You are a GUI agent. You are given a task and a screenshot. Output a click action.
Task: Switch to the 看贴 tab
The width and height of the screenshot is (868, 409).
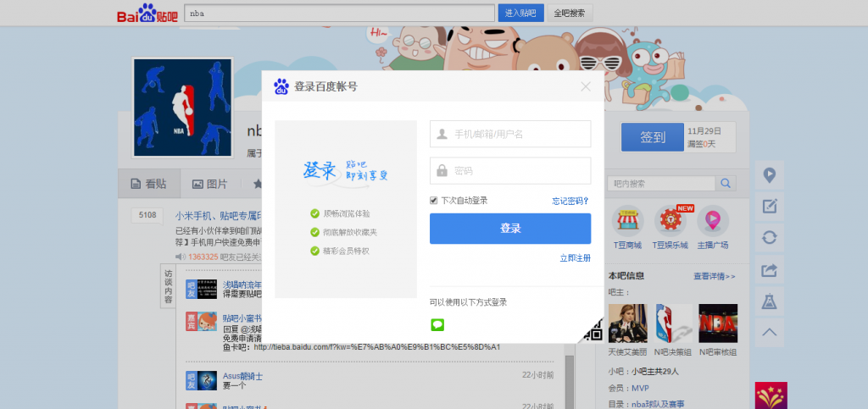149,184
